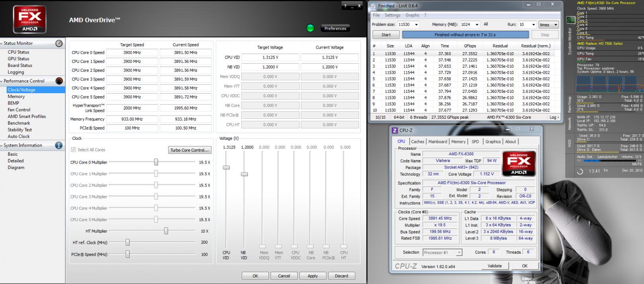644x284 pixels.
Task: Click the CPU Core 0 Multiplier slider handle
Action: [x=156, y=162]
